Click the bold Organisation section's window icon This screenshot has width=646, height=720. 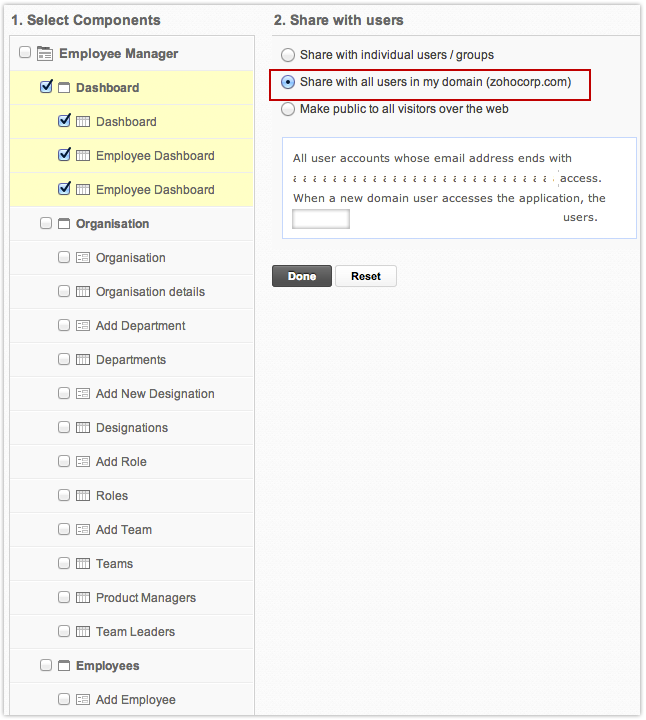pyautogui.click(x=64, y=224)
